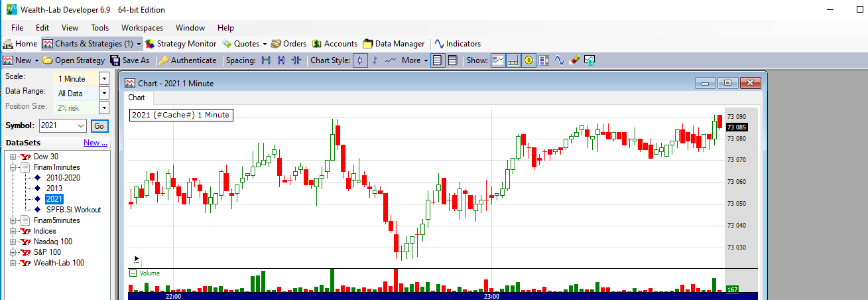Image resolution: width=868 pixels, height=300 pixels.
Task: Select the candlestick chart style icon
Action: click(360, 60)
